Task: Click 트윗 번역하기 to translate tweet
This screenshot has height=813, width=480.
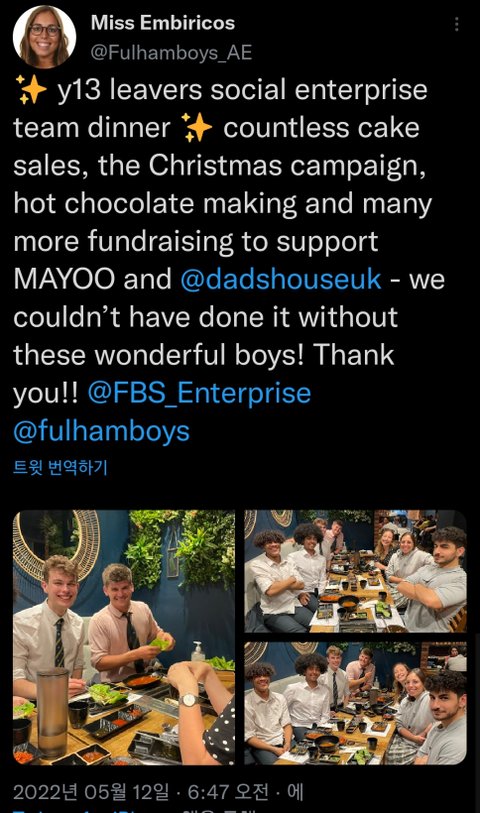Action: 60,467
